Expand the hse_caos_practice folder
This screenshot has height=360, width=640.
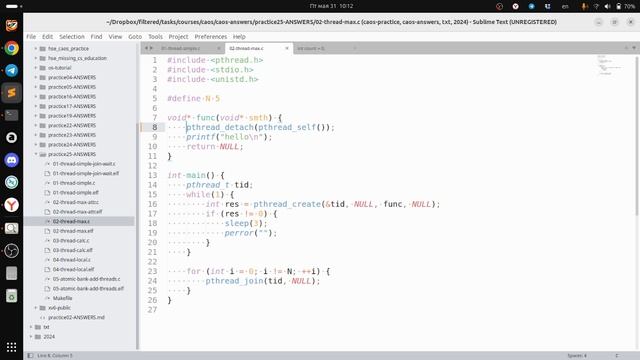(36, 49)
